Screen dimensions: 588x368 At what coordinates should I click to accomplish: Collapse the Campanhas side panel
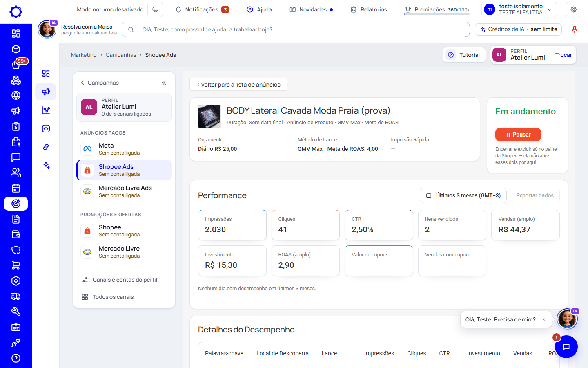coord(164,83)
